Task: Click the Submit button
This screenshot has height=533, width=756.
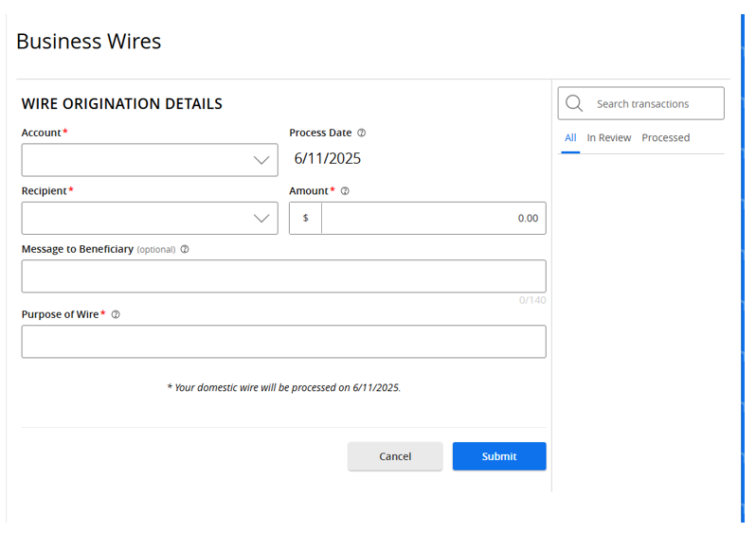Action: 499,456
